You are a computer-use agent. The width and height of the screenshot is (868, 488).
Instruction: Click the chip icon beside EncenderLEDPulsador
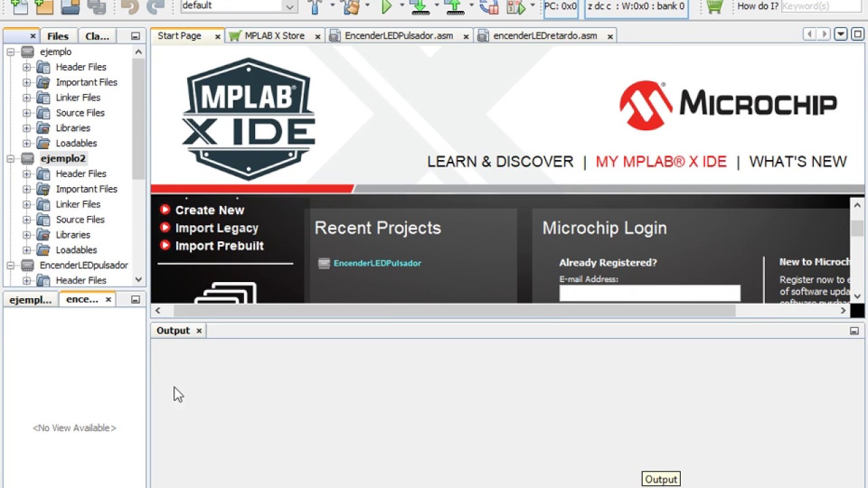tap(324, 263)
